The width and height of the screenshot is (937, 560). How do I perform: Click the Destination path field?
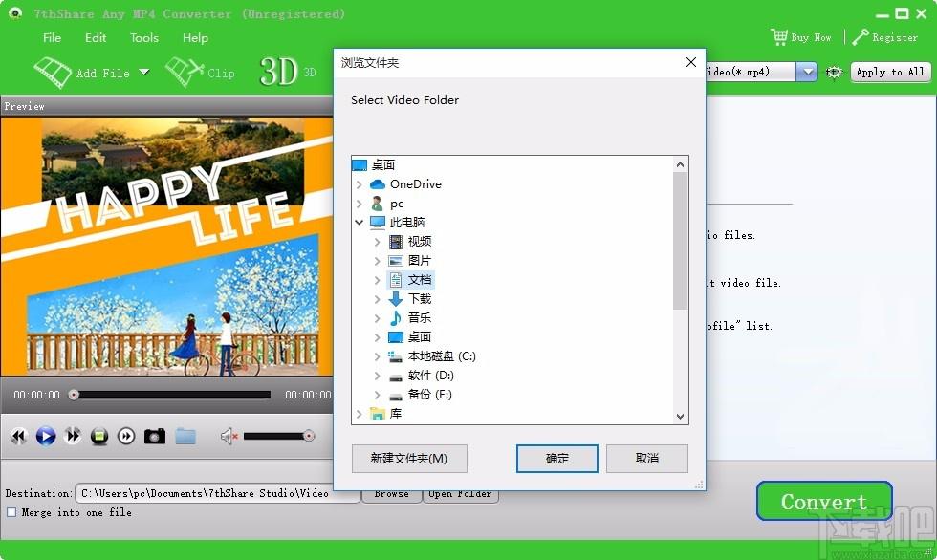tap(218, 493)
